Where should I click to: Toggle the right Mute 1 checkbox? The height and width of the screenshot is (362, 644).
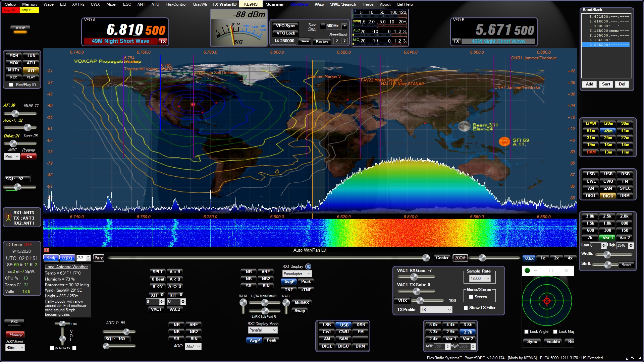tap(74, 348)
